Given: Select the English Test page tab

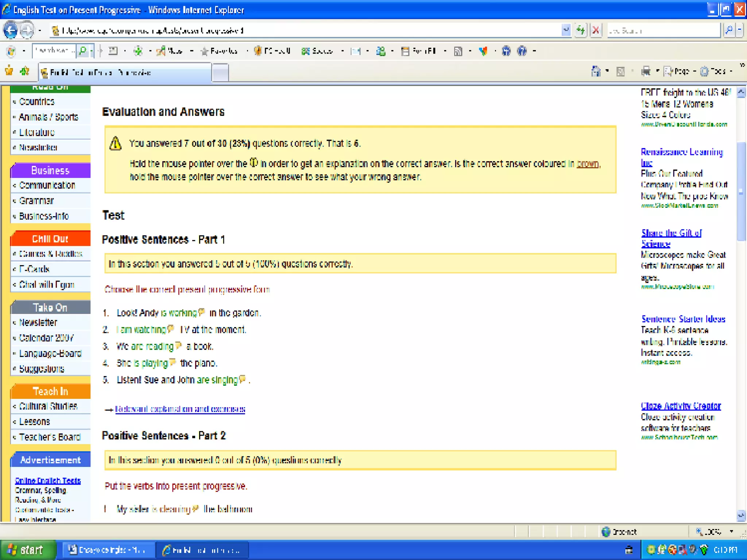Looking at the screenshot, I should click(x=124, y=73).
